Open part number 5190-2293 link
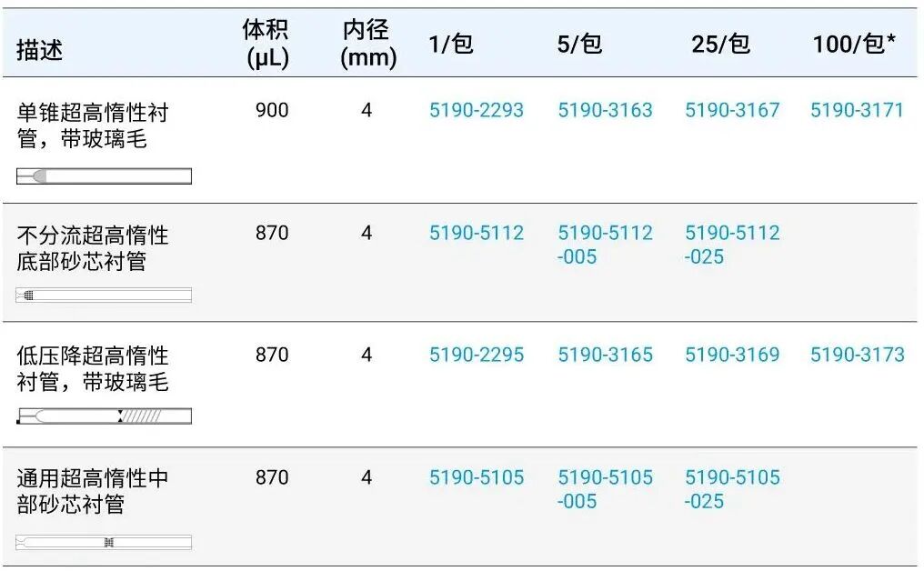 point(477,111)
